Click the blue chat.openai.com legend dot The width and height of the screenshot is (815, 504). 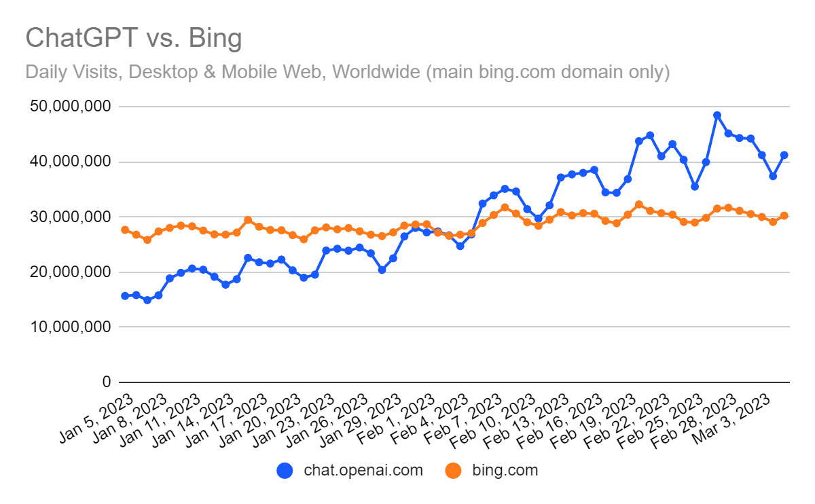click(285, 470)
